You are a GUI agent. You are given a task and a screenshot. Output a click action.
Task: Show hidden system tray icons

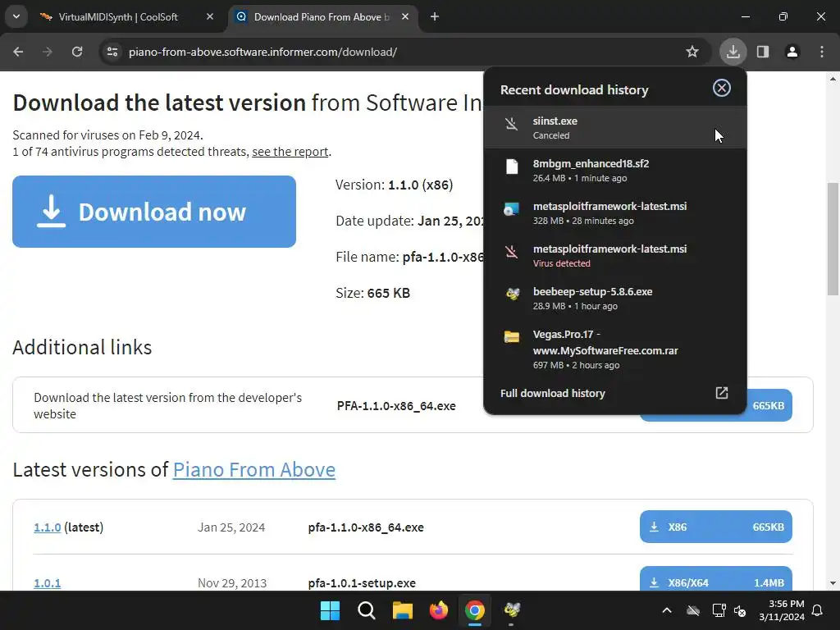(667, 610)
